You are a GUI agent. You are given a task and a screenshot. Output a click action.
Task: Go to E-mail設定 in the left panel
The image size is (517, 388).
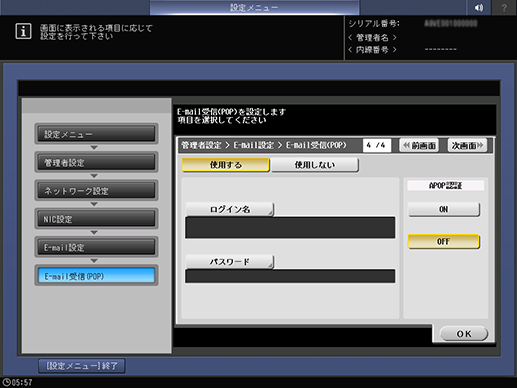[x=96, y=247]
